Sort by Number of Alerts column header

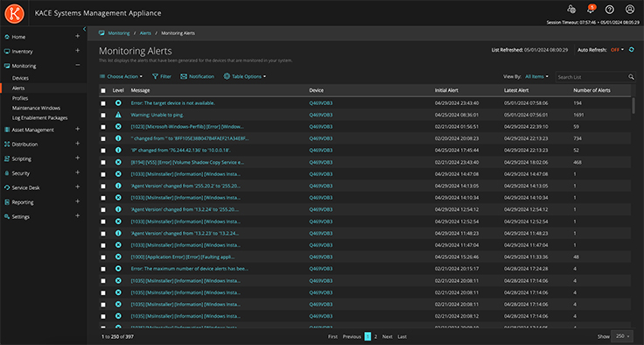[x=591, y=90]
